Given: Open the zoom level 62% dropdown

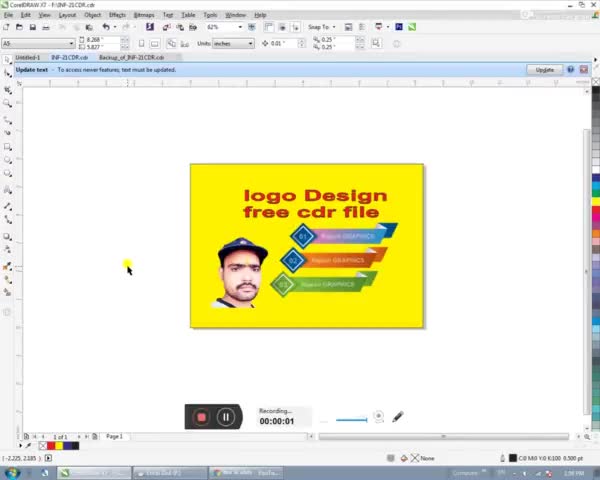Looking at the screenshot, I should coord(240,27).
